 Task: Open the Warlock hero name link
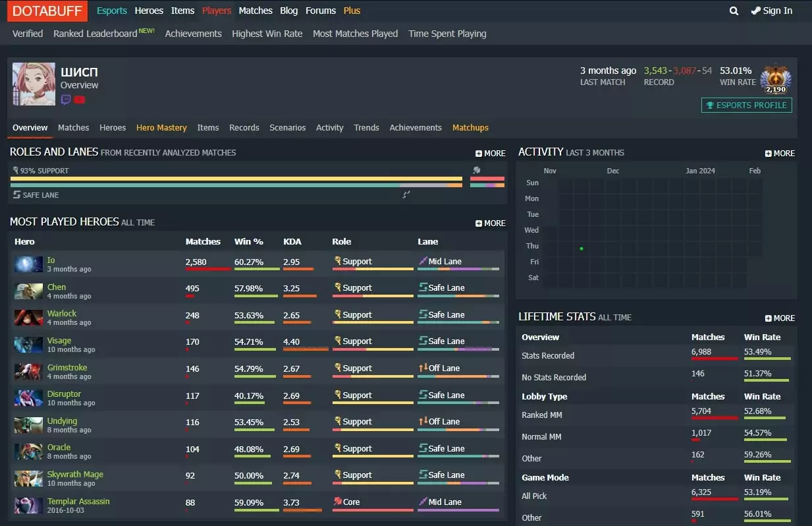click(62, 314)
